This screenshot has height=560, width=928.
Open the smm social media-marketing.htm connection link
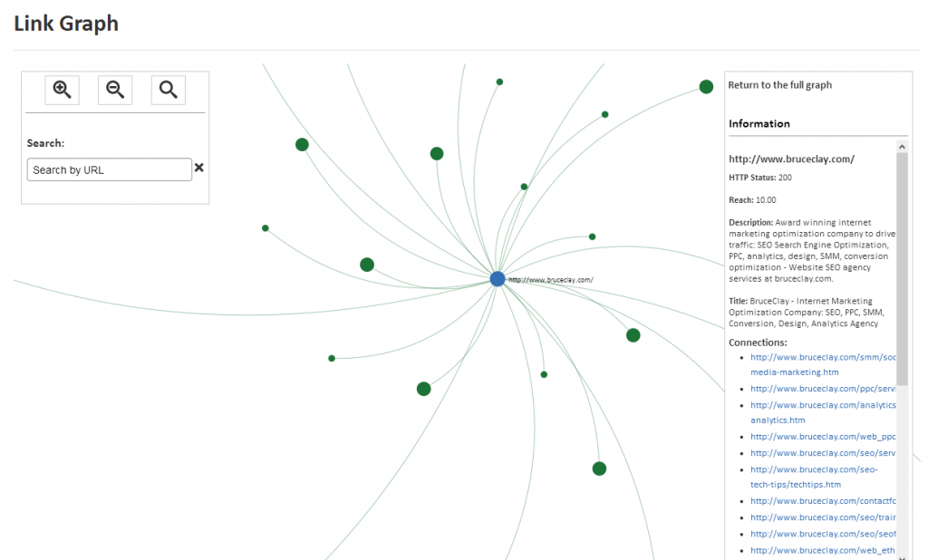pyautogui.click(x=823, y=364)
